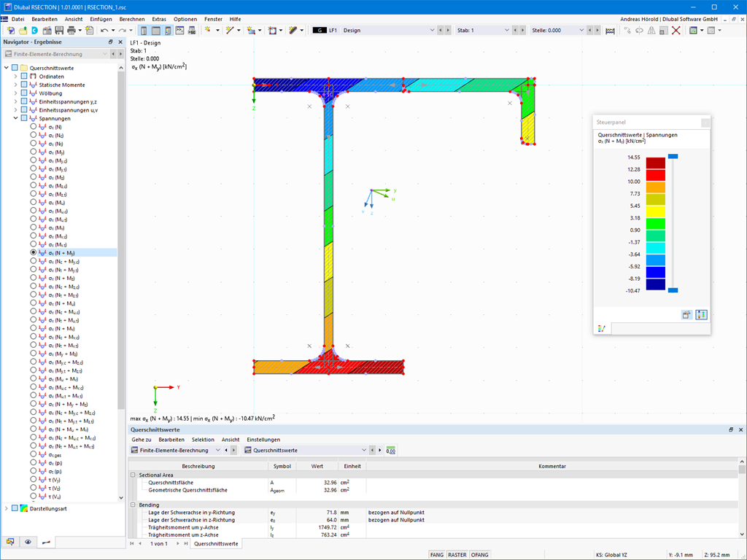
Task: Toggle the FANG status bar button
Action: tap(437, 555)
